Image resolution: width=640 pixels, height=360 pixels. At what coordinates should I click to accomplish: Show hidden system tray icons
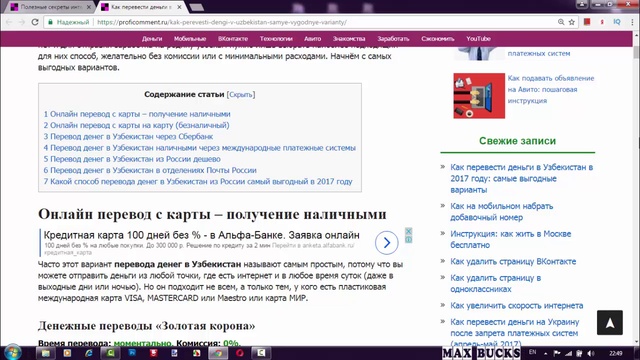pos(545,353)
